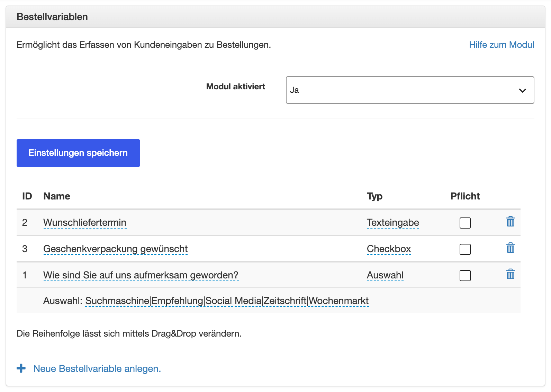Viewport: 551px width, 392px height.
Task: Change the Auswahl type value
Action: pos(385,275)
